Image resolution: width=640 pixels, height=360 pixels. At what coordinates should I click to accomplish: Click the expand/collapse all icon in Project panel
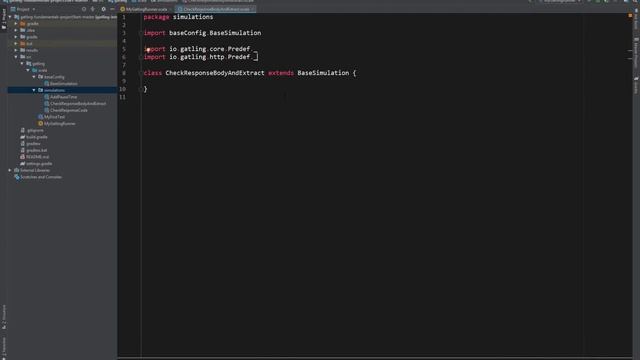(93, 9)
